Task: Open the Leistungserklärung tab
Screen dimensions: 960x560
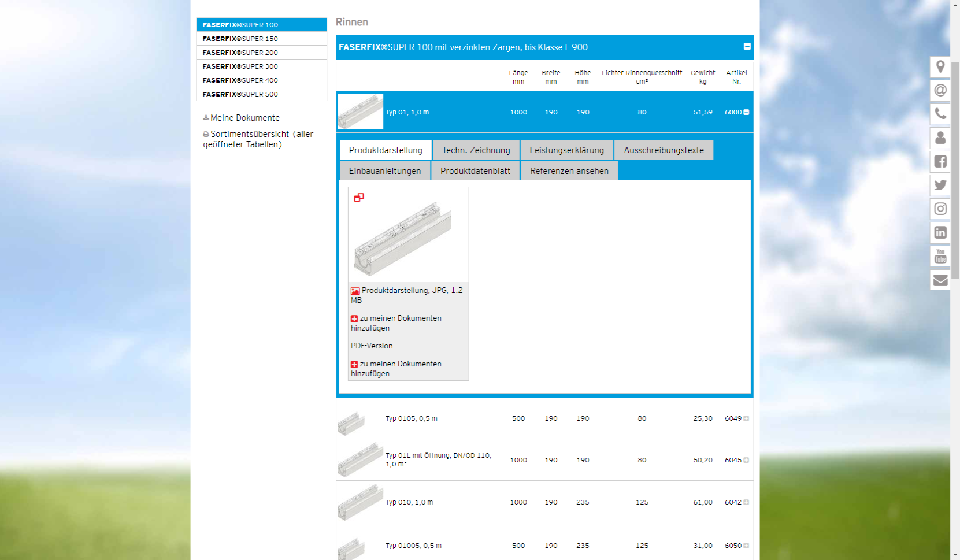Action: [567, 150]
